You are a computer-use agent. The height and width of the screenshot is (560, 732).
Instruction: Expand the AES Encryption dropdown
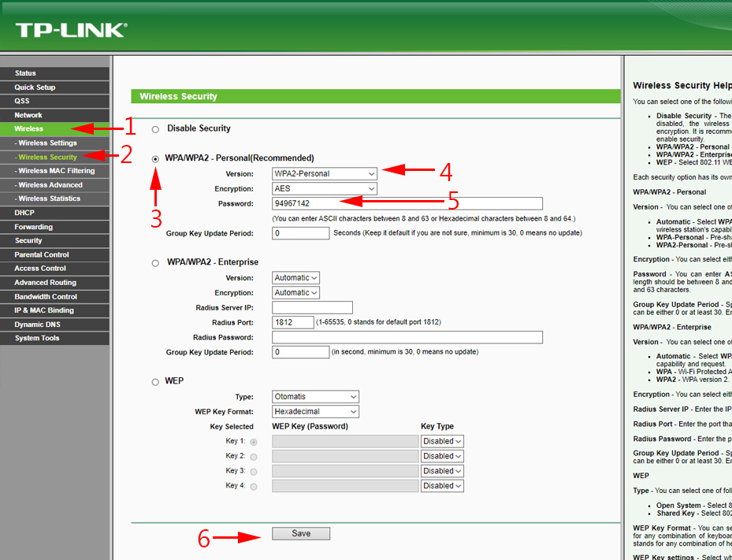point(325,189)
